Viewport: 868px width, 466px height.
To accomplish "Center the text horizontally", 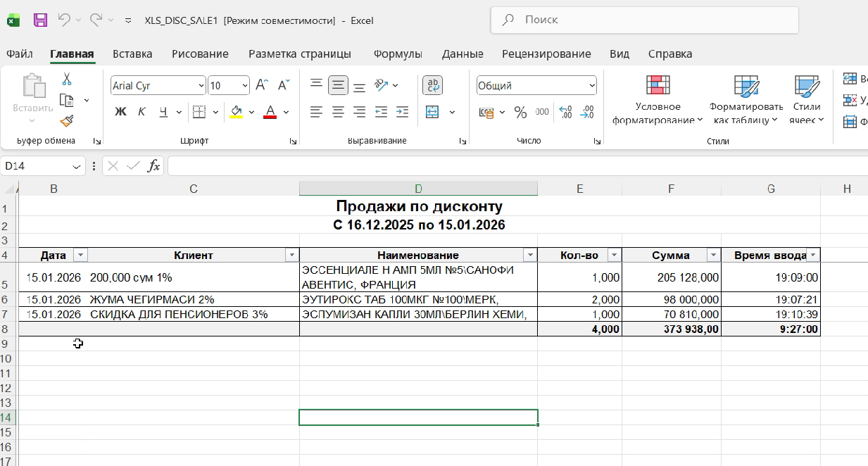I will [339, 111].
